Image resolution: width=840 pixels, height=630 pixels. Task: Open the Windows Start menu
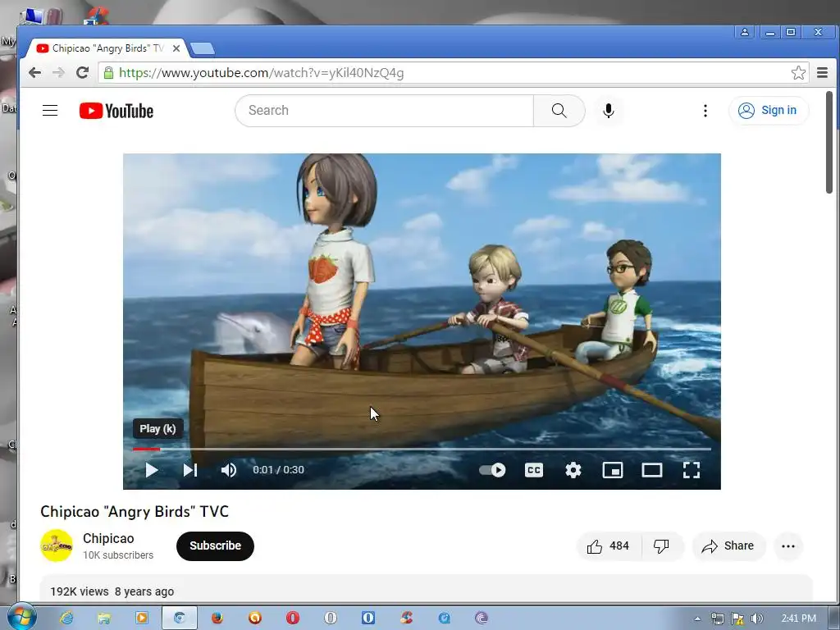pyautogui.click(x=21, y=617)
